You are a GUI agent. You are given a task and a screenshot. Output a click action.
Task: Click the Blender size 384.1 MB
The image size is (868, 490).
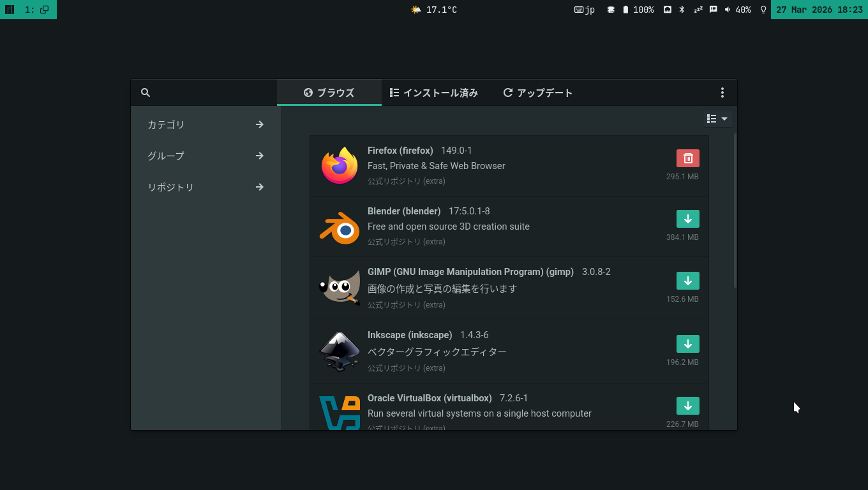682,237
